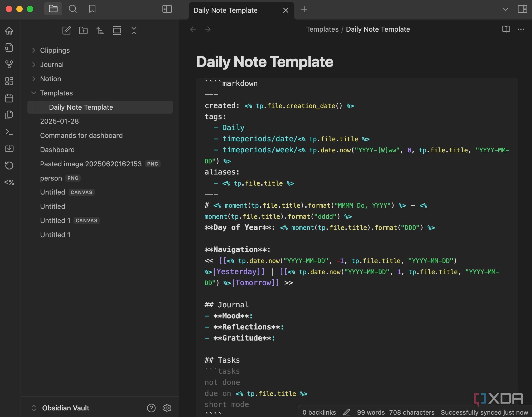Screen dimensions: 532x417
Task: Open the canvas grid icon in ribbon
Action: point(9,81)
